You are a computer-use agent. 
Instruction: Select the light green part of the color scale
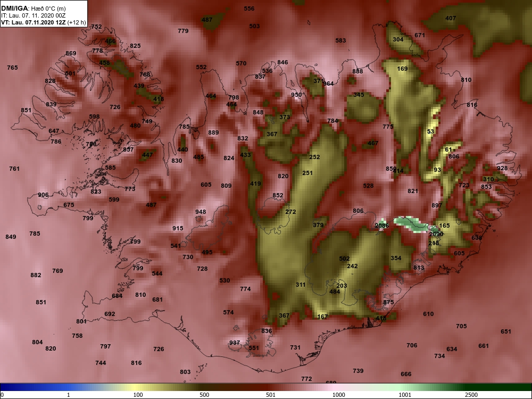pos(401,387)
